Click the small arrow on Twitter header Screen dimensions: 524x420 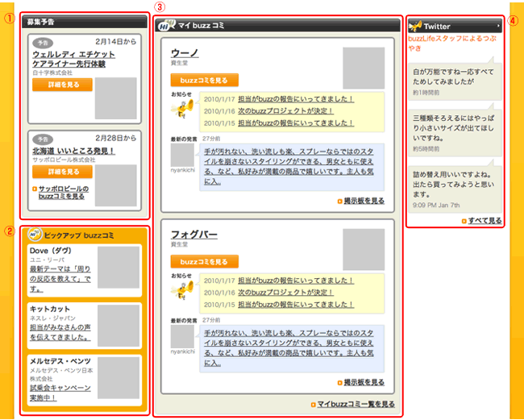pyautogui.click(x=498, y=26)
